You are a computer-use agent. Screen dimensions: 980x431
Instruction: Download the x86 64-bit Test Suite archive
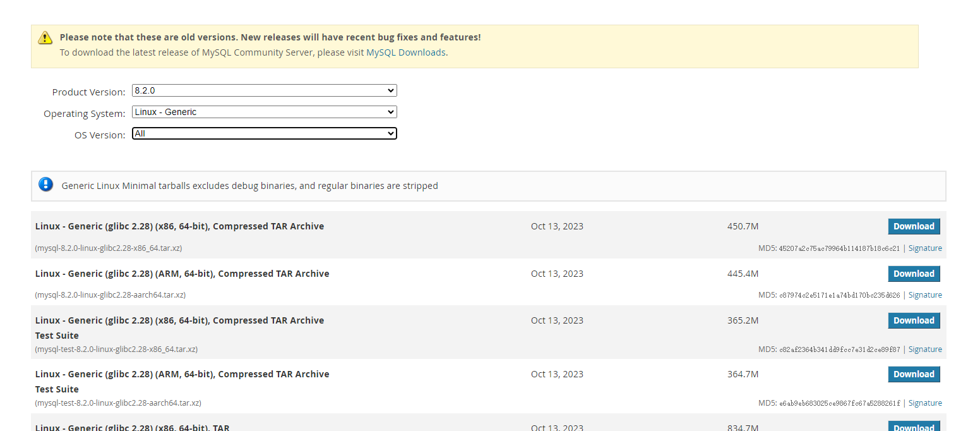pos(914,320)
